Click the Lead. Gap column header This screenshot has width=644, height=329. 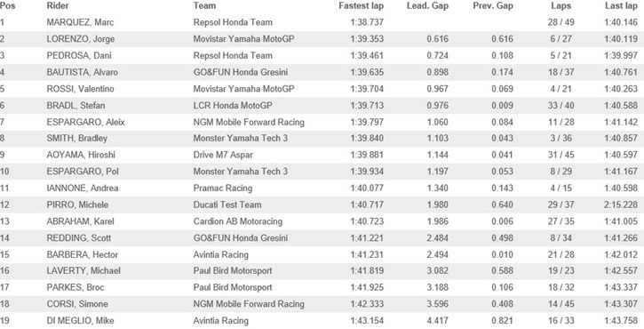427,5
